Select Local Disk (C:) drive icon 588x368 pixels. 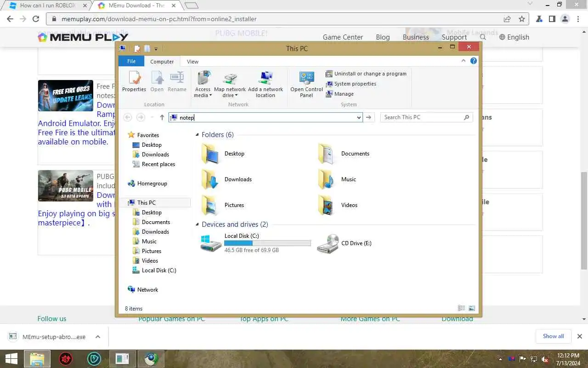tap(211, 243)
